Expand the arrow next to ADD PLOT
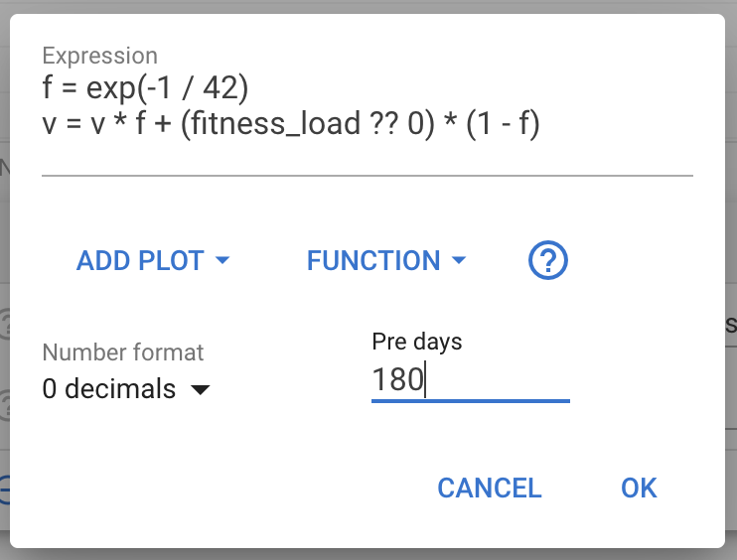 222,260
